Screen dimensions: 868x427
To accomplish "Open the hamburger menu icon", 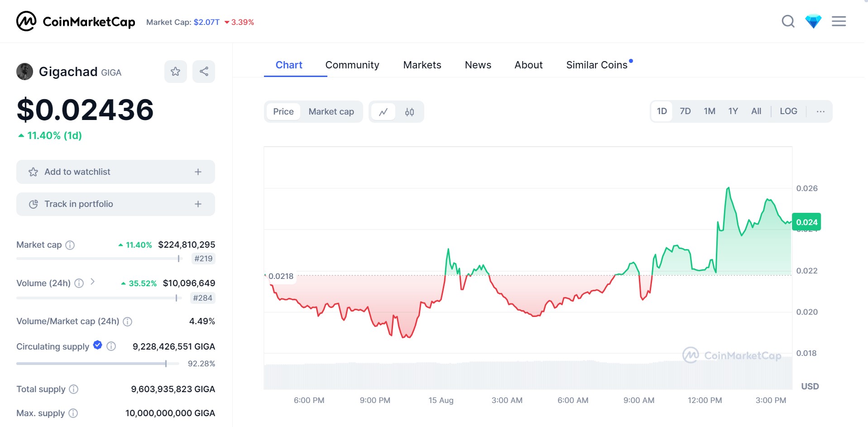I will click(839, 21).
